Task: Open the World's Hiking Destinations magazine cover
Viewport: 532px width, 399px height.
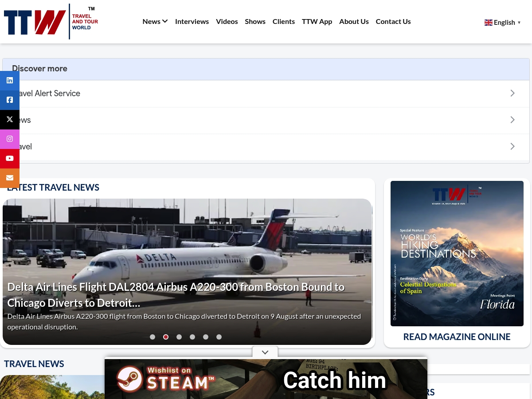Action: [457, 254]
